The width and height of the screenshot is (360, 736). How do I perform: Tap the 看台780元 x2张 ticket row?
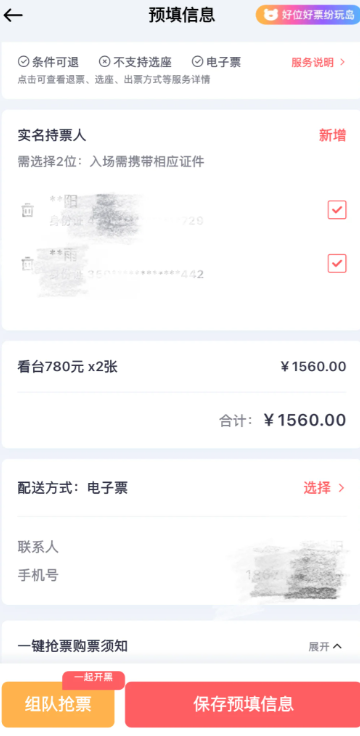point(182,367)
